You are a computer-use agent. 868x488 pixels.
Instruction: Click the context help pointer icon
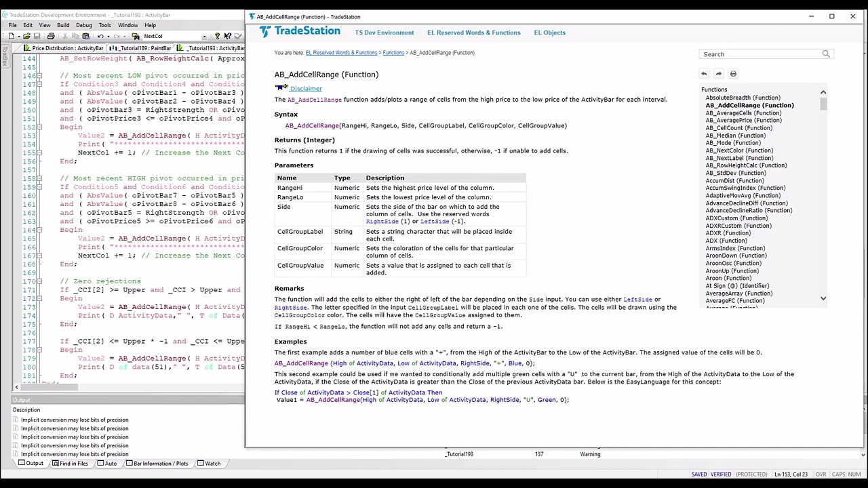coord(227,36)
